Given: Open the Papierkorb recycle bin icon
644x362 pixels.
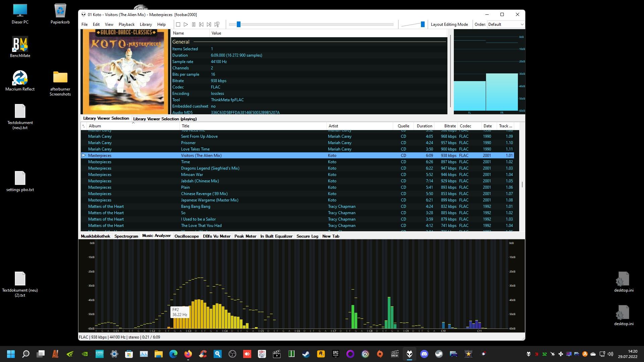Looking at the screenshot, I should tap(60, 14).
